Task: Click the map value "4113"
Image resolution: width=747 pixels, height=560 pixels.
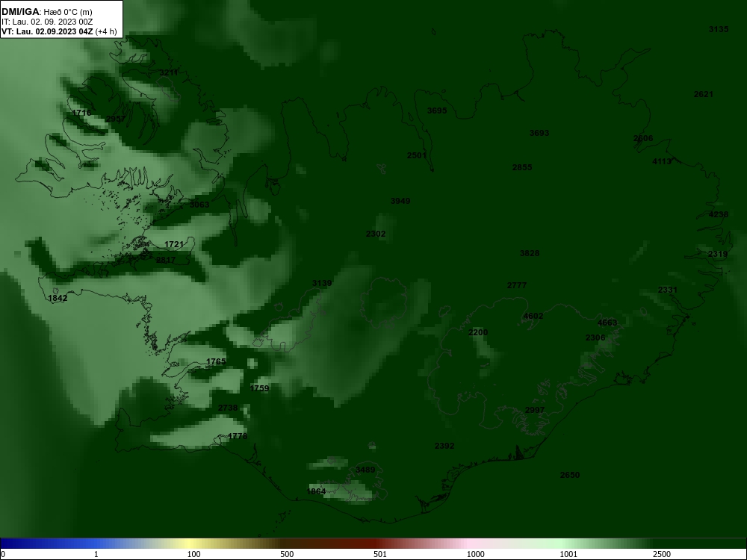Action: pyautogui.click(x=662, y=161)
